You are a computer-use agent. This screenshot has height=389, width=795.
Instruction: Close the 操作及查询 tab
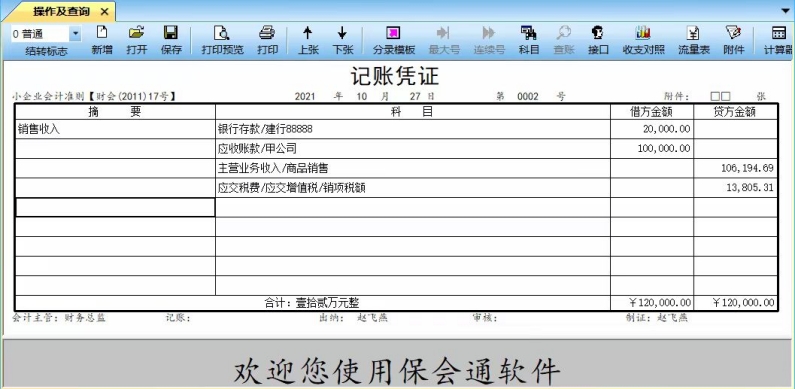coord(104,11)
